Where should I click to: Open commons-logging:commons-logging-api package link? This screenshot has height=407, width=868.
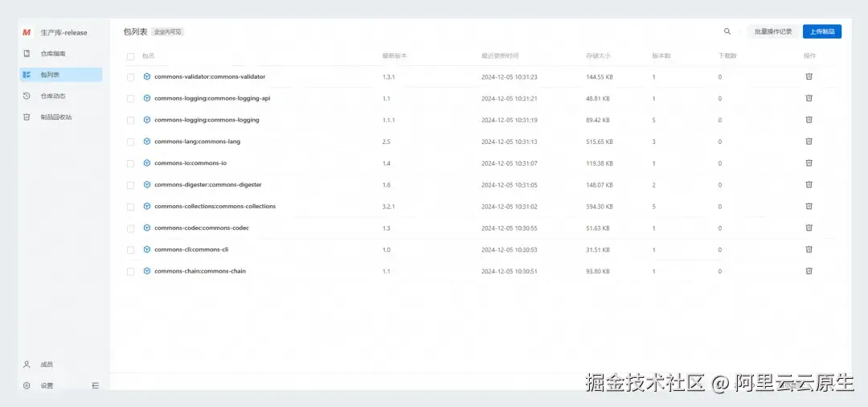(x=212, y=98)
